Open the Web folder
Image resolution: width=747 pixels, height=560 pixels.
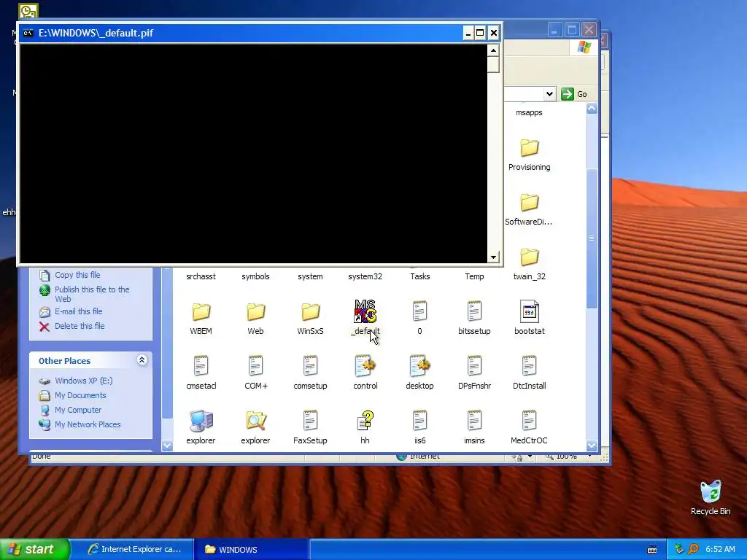(255, 312)
